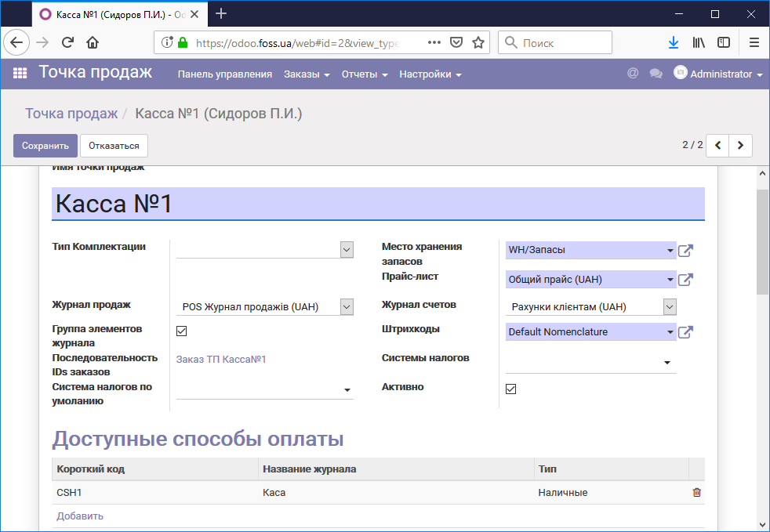Expand Тип Комплектации dropdown
The image size is (770, 532).
point(347,249)
